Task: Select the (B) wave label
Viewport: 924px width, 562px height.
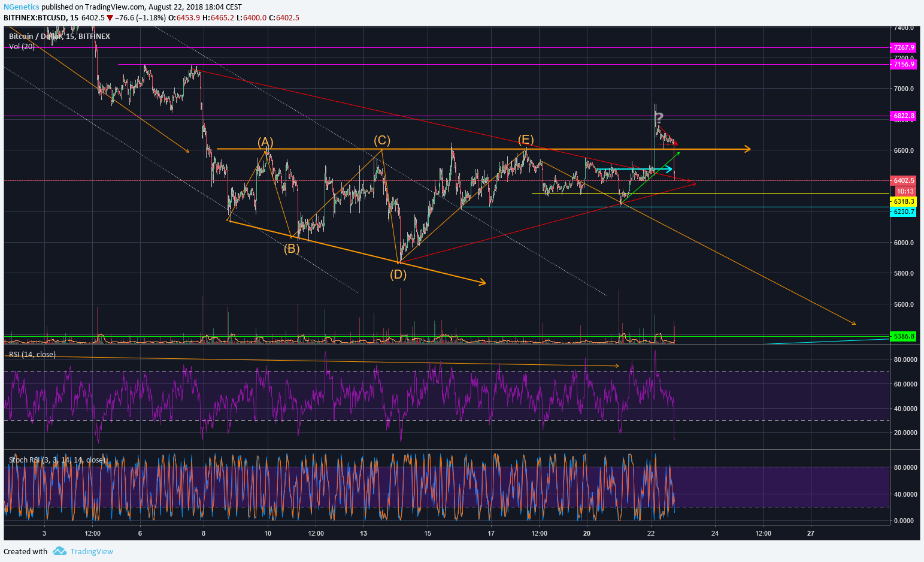Action: (292, 249)
